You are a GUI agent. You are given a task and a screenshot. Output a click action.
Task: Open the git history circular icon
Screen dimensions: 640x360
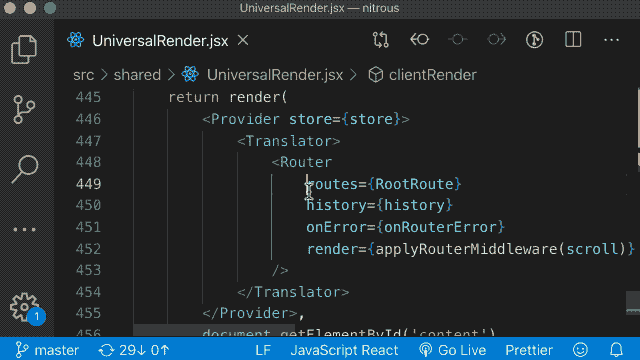(534, 40)
